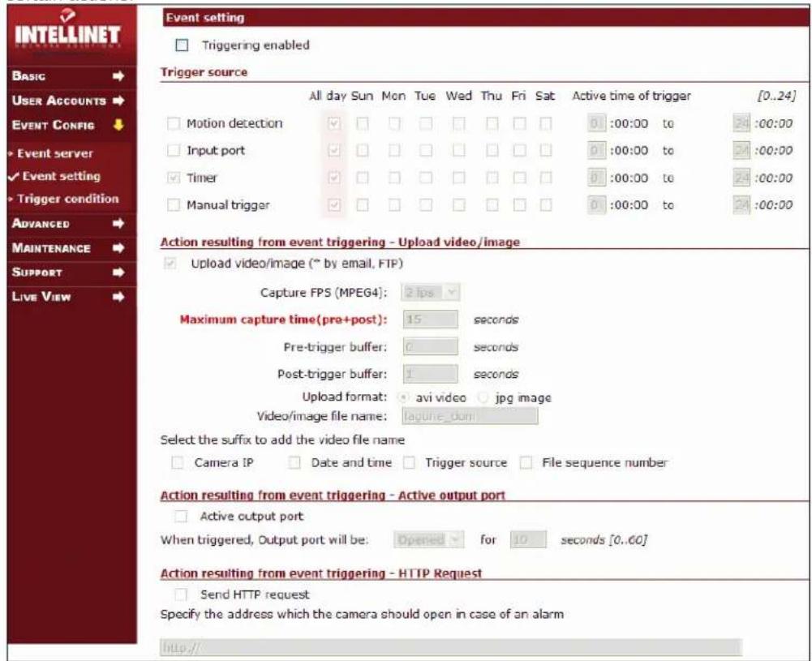Collapse Event Config via yellow down arrow
The image size is (812, 661).
click(x=118, y=125)
